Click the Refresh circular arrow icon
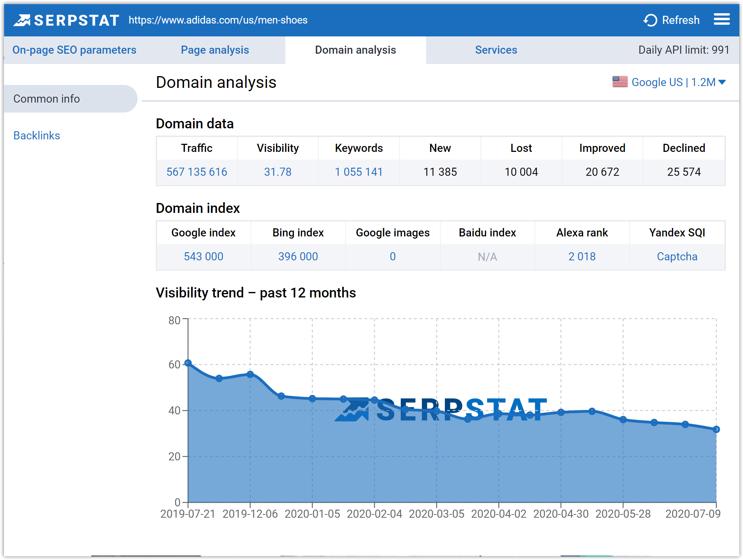 [650, 20]
